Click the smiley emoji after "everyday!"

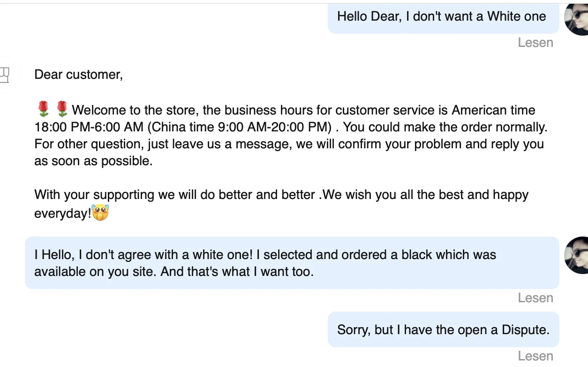point(100,213)
